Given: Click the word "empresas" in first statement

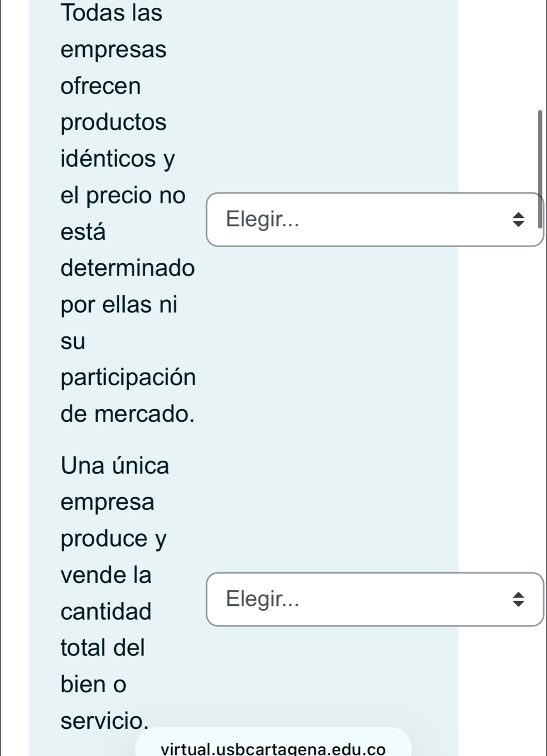Looking at the screenshot, I should [114, 49].
